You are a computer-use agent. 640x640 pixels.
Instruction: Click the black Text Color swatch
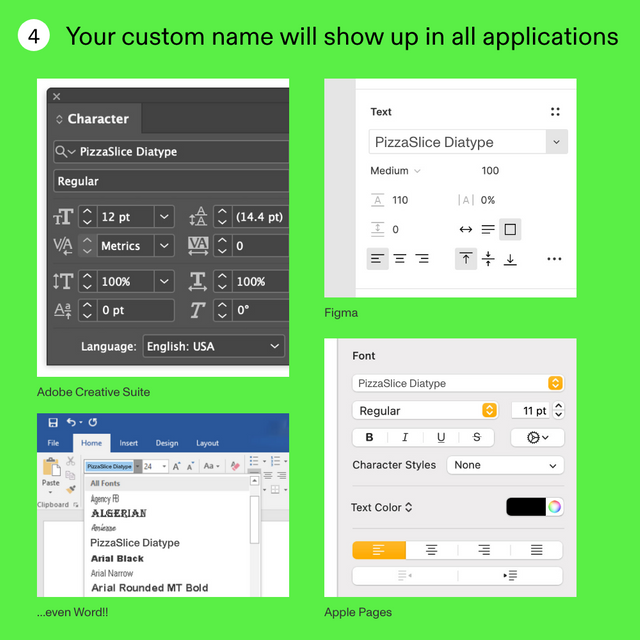526,507
